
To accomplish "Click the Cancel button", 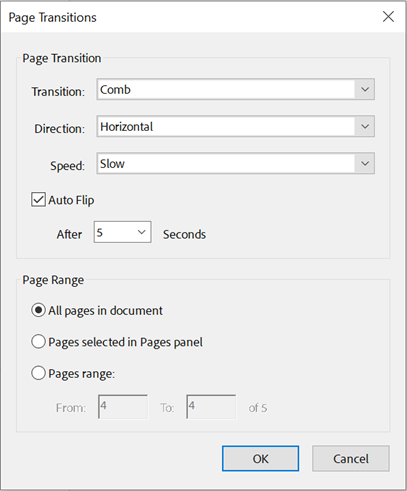I will (351, 459).
